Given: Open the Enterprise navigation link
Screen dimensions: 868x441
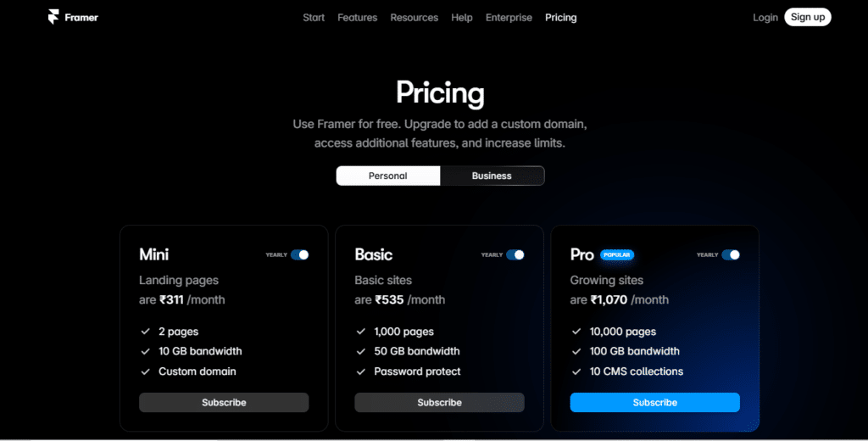Looking at the screenshot, I should pyautogui.click(x=509, y=18).
